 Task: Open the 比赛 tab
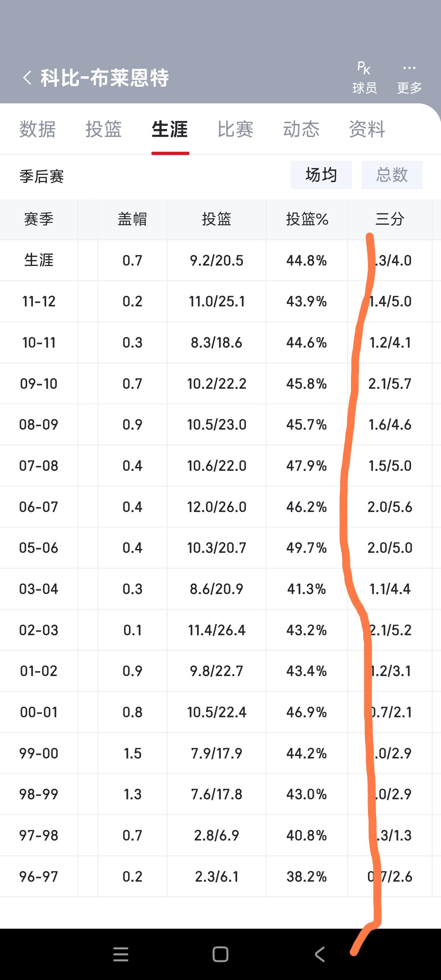coord(236,129)
